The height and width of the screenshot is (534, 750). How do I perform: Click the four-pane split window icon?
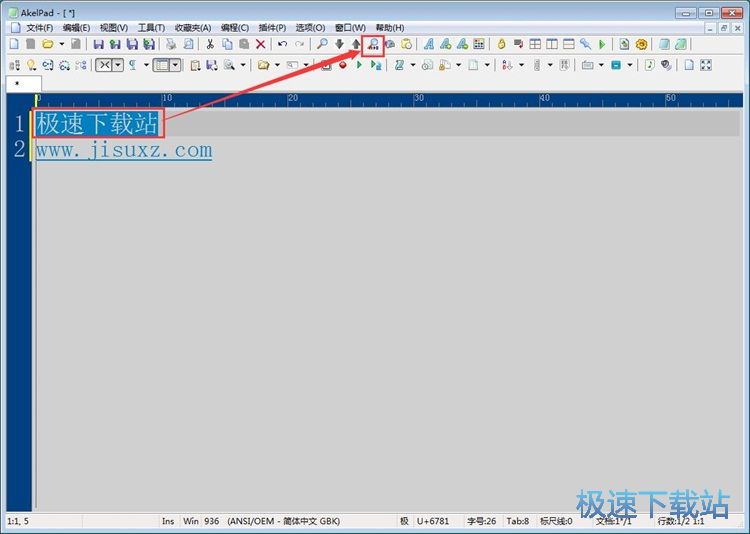click(x=535, y=44)
